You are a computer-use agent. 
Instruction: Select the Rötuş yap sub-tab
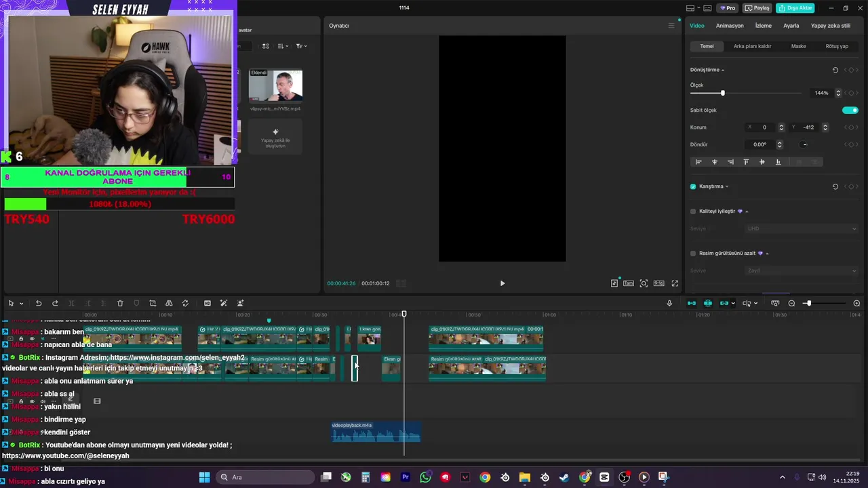click(837, 46)
